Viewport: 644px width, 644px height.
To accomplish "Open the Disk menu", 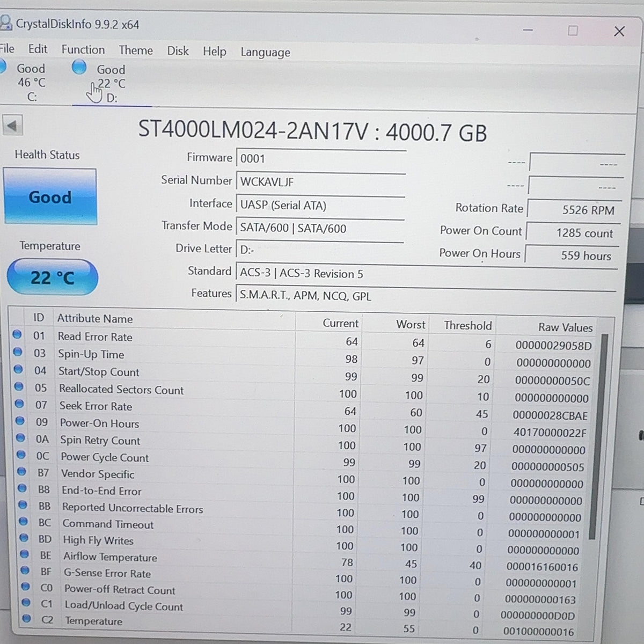I will coord(178,51).
